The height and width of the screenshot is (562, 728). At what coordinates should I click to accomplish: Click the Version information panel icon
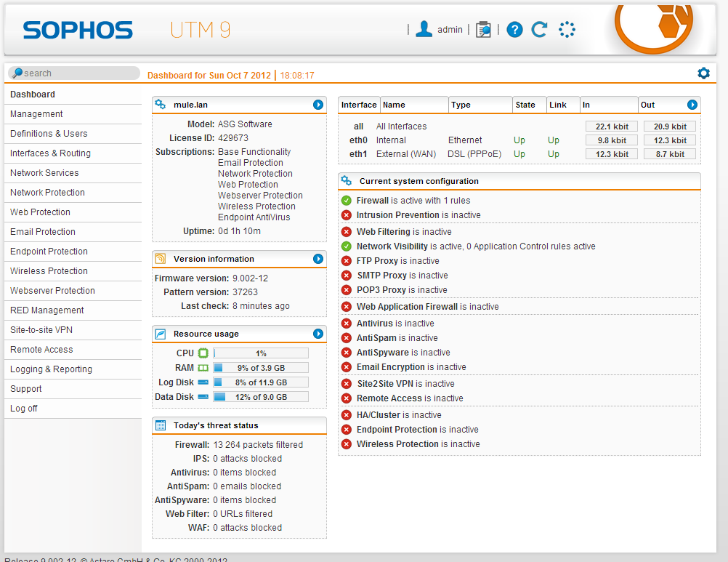[160, 259]
